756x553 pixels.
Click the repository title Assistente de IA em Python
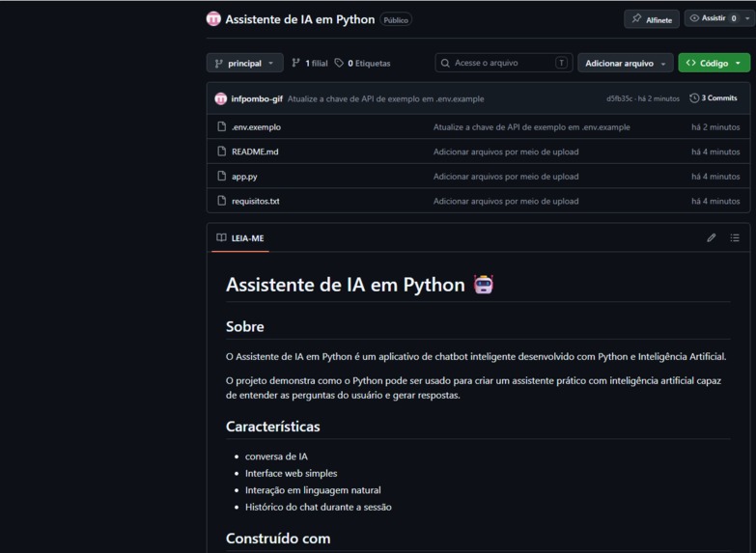pos(300,19)
